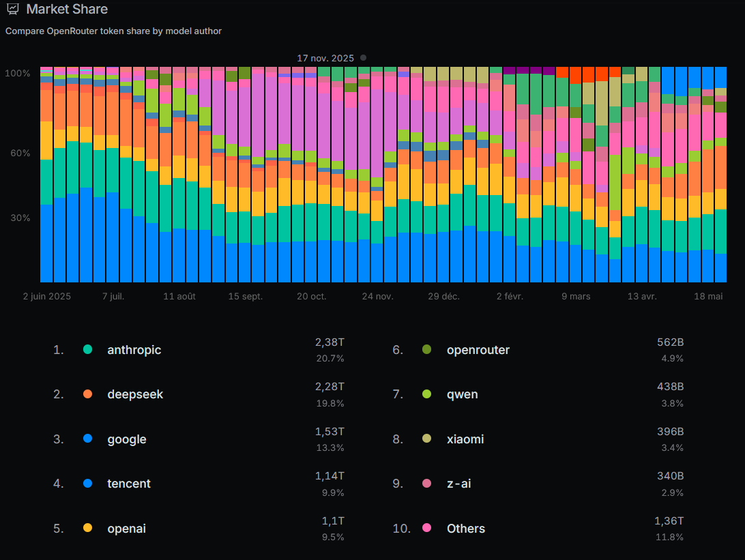Viewport: 745px width, 560px height.
Task: Open the z-ai author link
Action: 459,484
